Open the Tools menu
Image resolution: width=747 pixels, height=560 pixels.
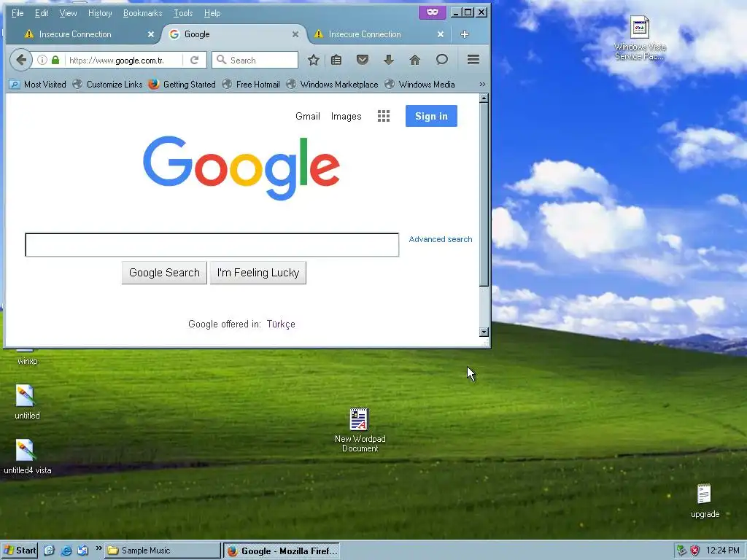(183, 13)
